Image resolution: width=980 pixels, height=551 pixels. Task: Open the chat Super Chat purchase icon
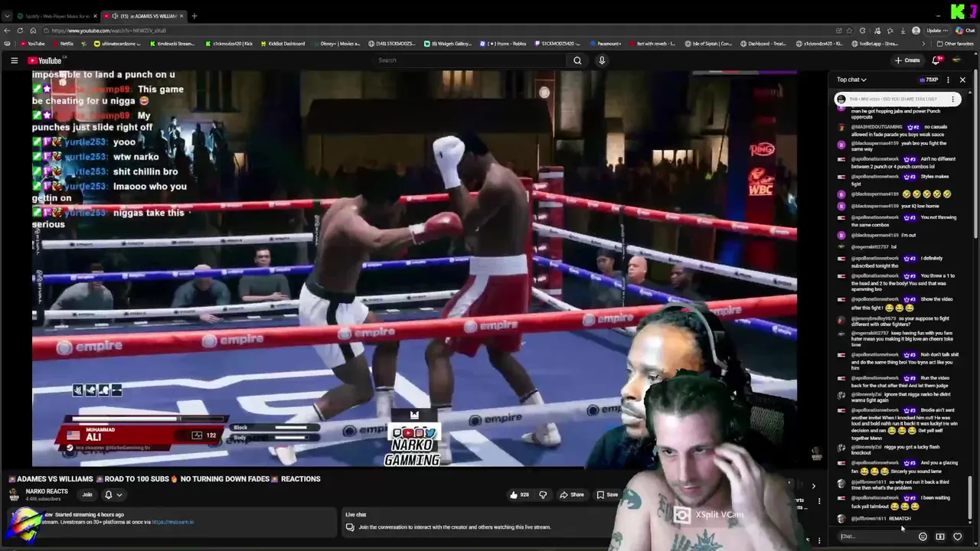[x=940, y=536]
